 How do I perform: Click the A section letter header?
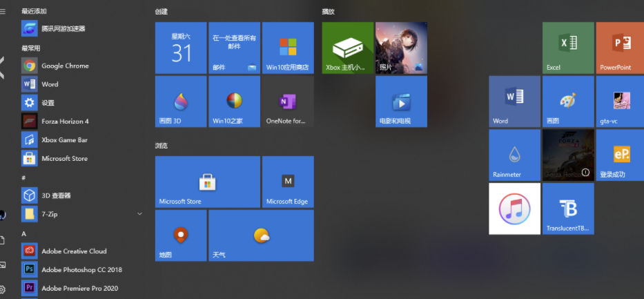point(24,233)
